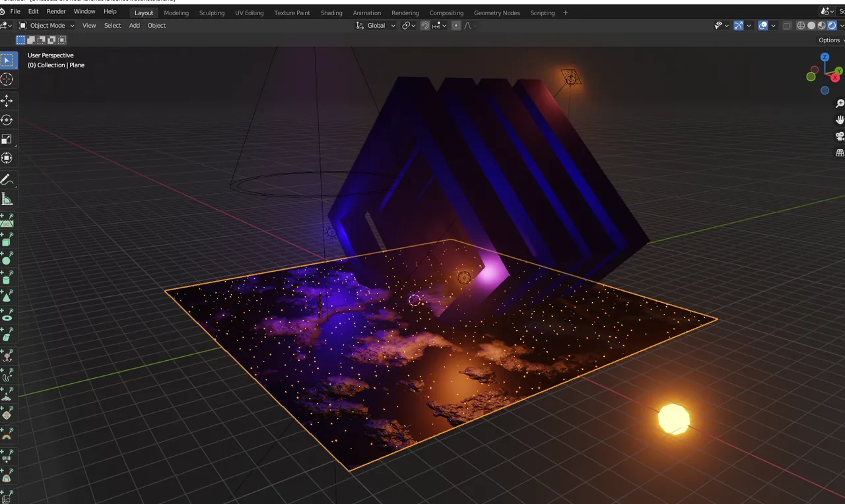
Task: Switch to rendered shading
Action: point(832,26)
